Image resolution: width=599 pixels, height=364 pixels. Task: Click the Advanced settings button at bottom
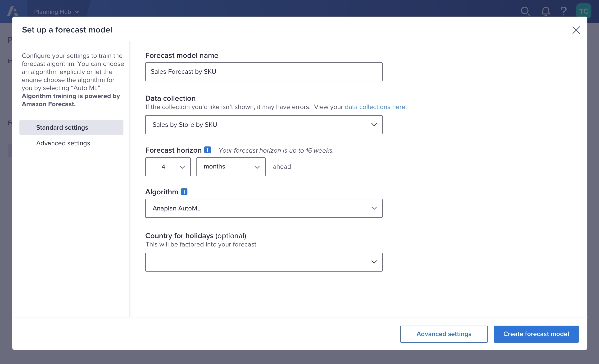click(444, 334)
